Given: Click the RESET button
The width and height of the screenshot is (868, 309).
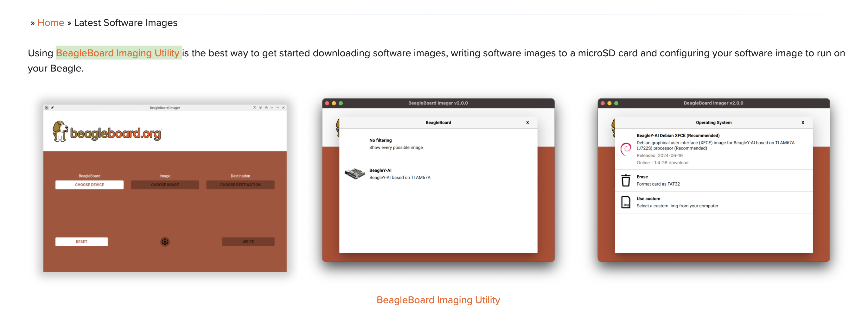Looking at the screenshot, I should pos(81,242).
